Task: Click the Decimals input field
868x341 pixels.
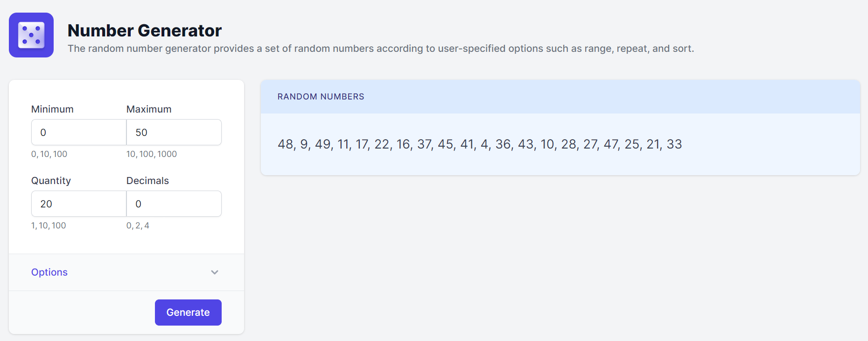Action: pyautogui.click(x=174, y=204)
